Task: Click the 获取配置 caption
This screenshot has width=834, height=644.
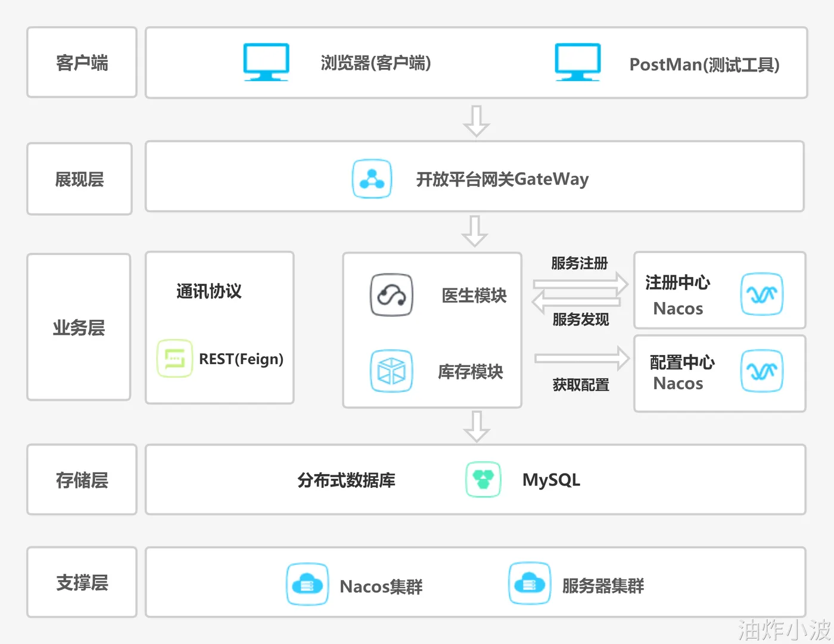Action: (581, 385)
